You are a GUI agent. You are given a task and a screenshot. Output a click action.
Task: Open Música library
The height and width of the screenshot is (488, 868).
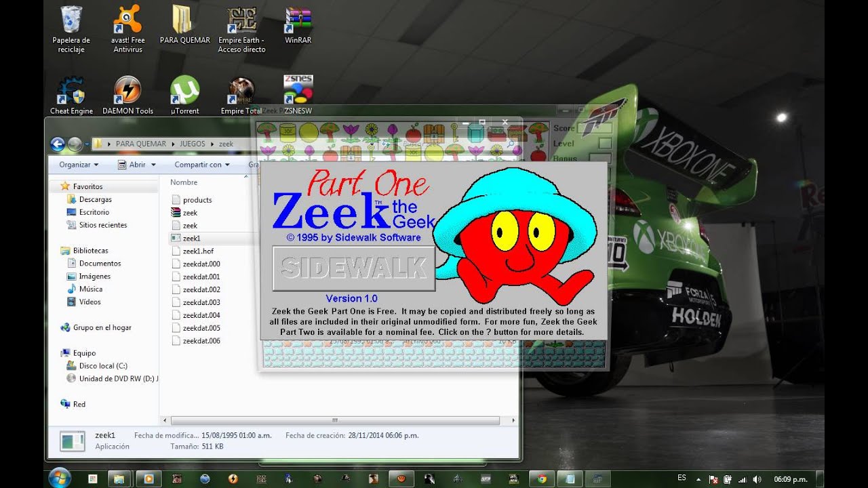tap(91, 289)
